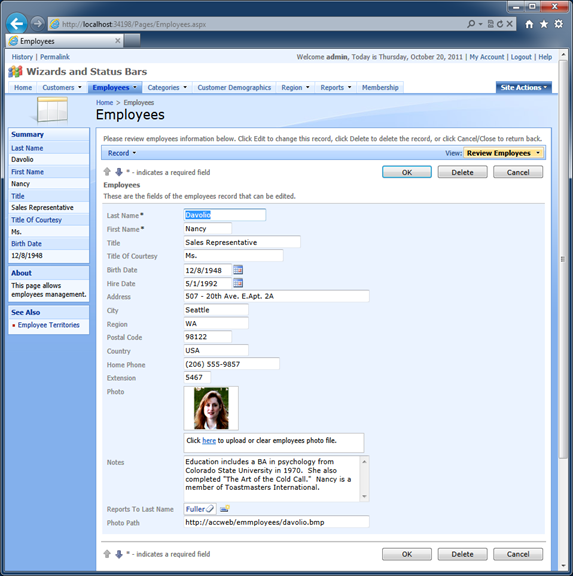
Task: Open address bar search dropdown arrow
Action: tap(480, 25)
